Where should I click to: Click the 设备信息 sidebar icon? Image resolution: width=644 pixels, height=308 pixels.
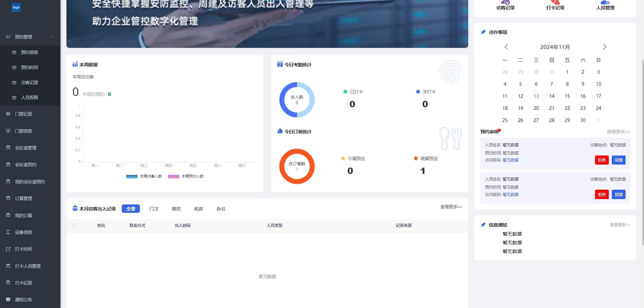point(8,232)
